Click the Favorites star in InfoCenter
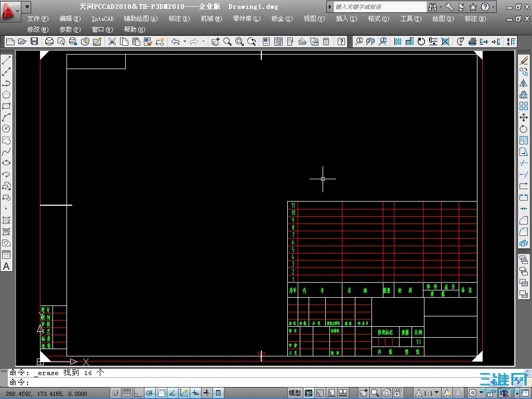532x399 pixels. point(473,6)
